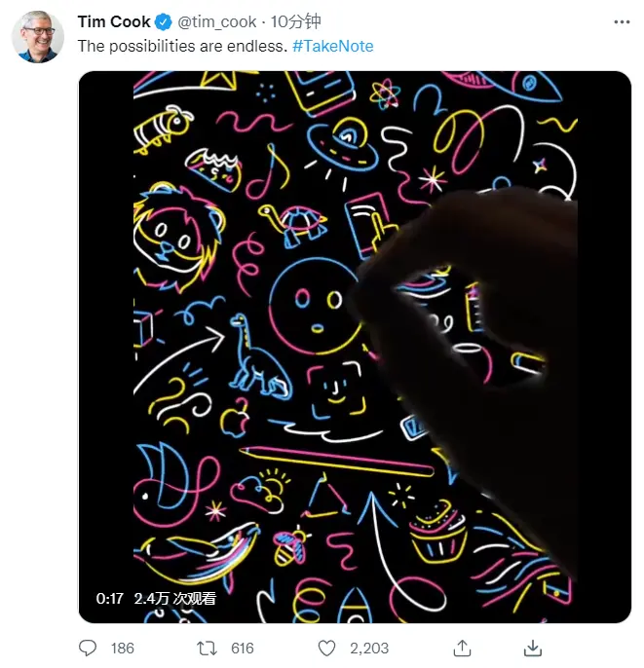The image size is (644, 668).
Task: Open the #TakeNote hashtag
Action: [x=333, y=46]
